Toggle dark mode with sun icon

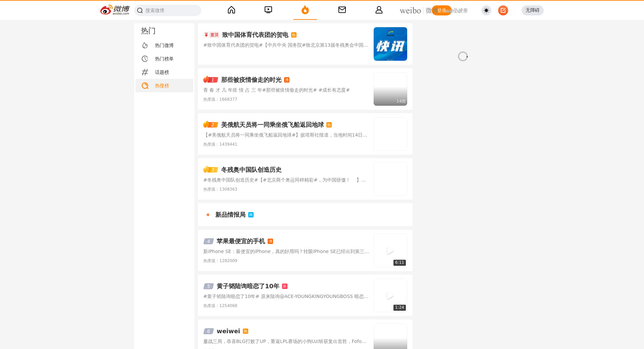(x=486, y=10)
